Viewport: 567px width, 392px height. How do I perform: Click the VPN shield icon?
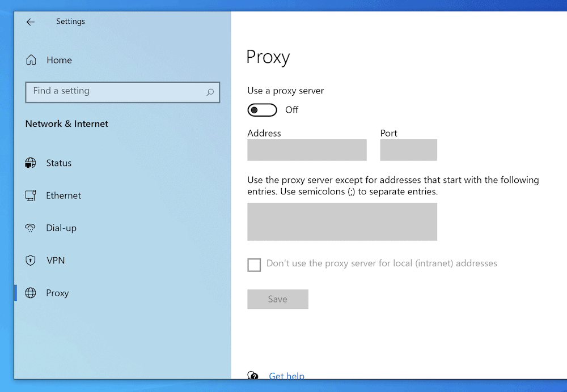31,261
